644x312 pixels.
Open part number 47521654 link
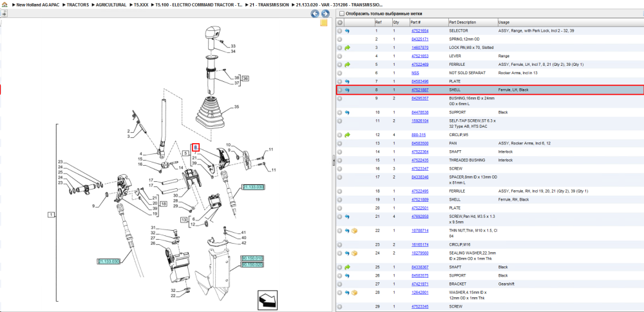[420, 31]
